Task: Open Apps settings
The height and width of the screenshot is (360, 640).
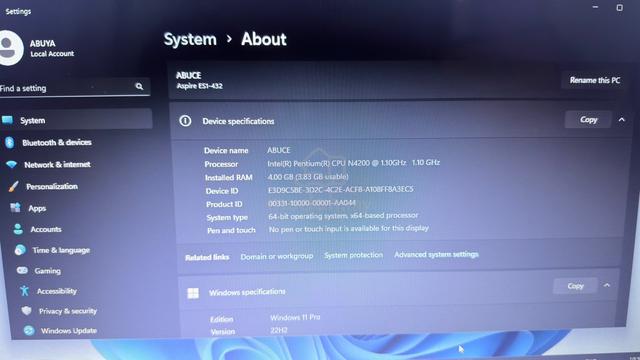Action: pyautogui.click(x=37, y=208)
